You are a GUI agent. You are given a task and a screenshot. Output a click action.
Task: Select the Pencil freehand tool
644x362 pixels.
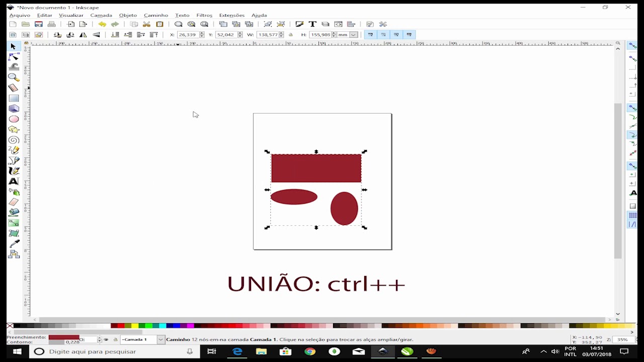(x=14, y=150)
